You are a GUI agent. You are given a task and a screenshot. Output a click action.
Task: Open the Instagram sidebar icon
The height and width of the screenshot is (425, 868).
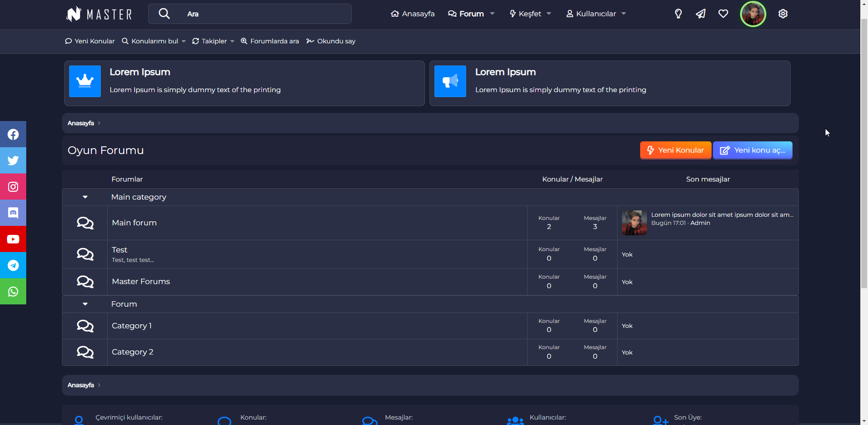(x=13, y=187)
